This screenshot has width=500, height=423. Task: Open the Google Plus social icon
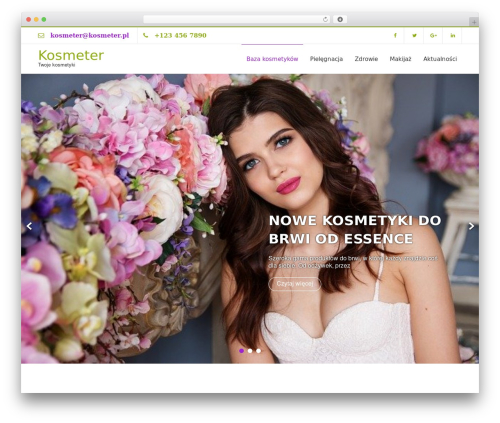[433, 35]
